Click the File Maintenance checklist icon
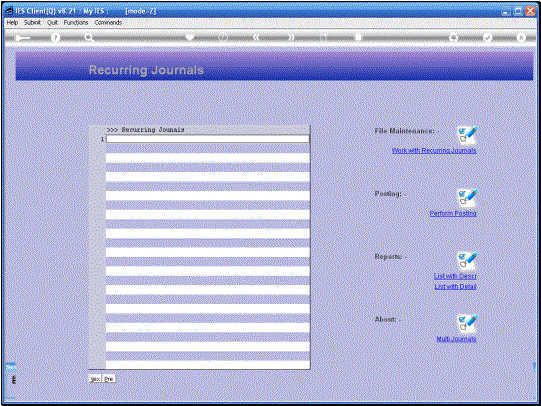Image resolution: width=541 pixels, height=406 pixels. (467, 136)
